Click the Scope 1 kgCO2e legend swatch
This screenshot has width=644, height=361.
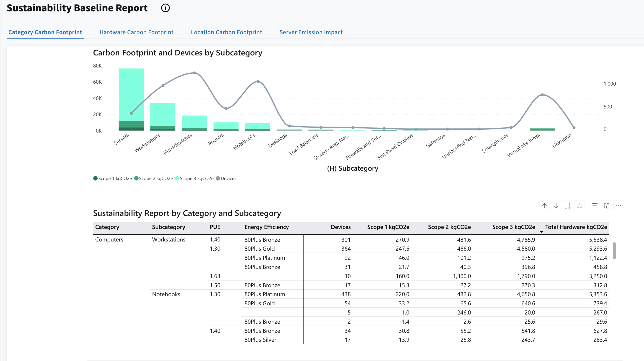(x=95, y=178)
